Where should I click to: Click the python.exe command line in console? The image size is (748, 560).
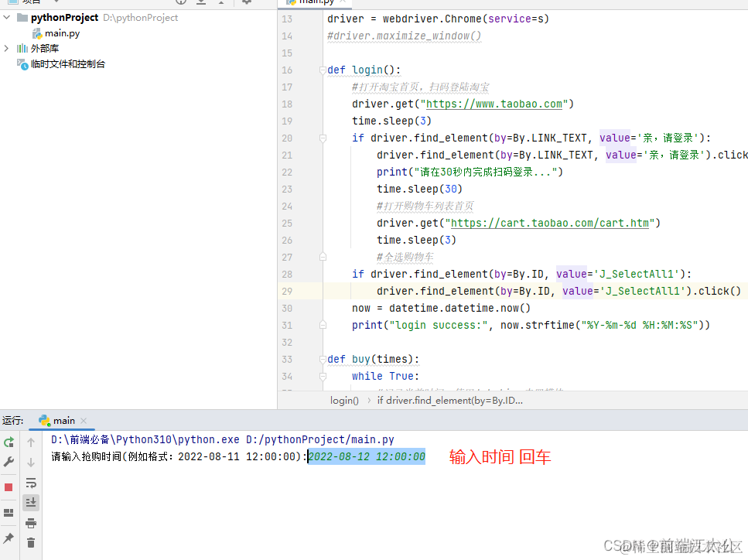point(222,439)
